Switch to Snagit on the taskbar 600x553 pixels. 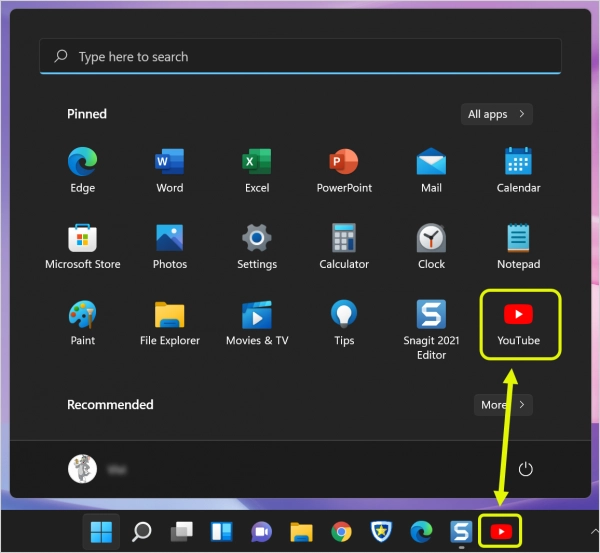coord(461,532)
